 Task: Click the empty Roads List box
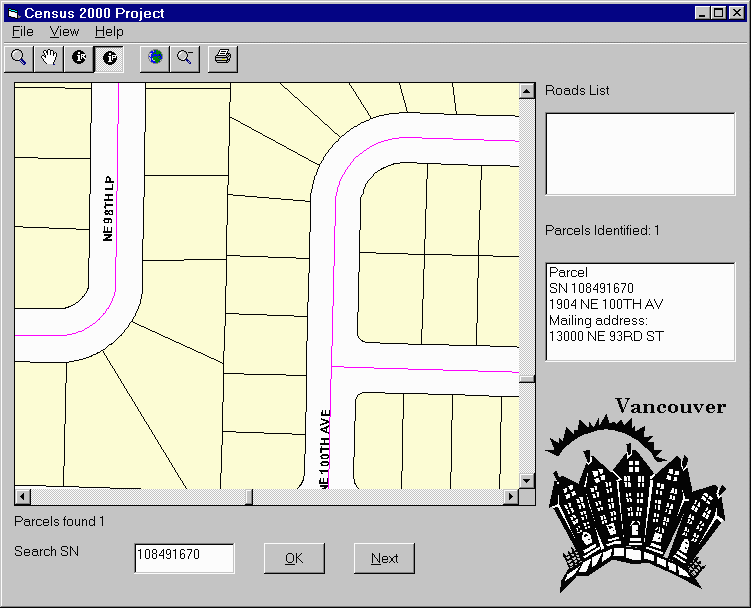(639, 153)
